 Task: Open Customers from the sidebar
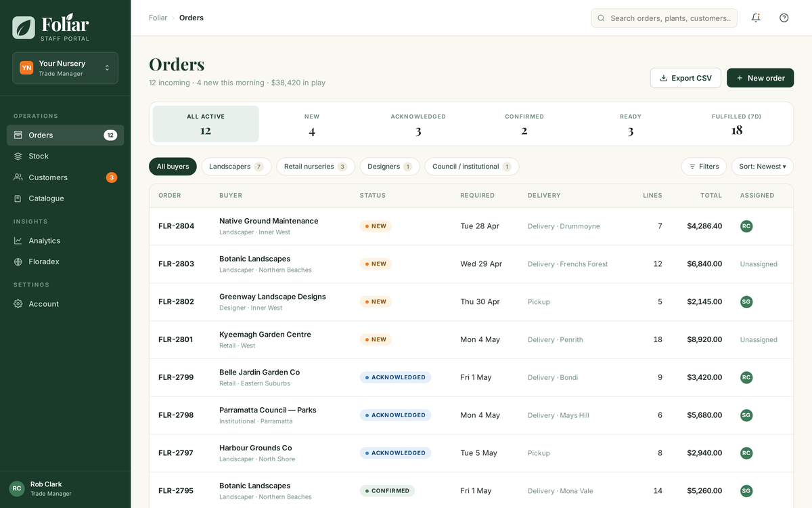click(x=18, y=177)
